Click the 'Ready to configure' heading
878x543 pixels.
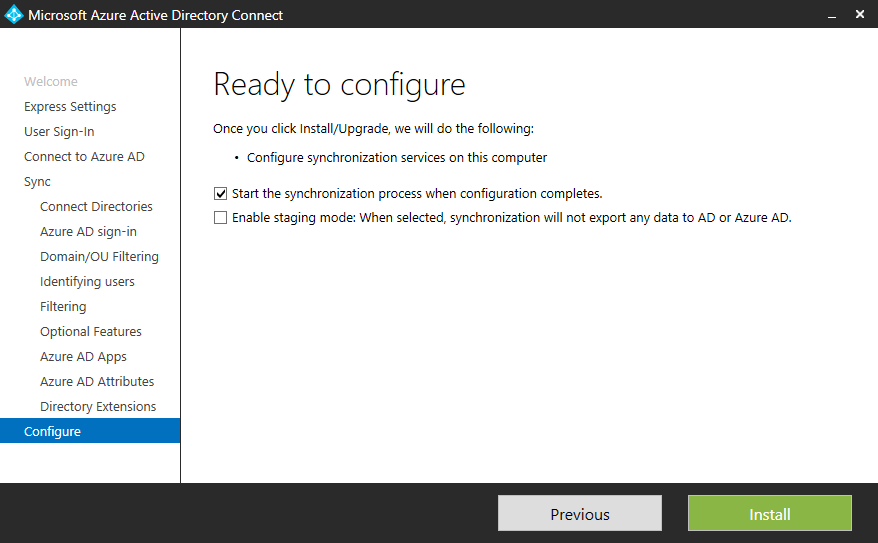tap(339, 85)
